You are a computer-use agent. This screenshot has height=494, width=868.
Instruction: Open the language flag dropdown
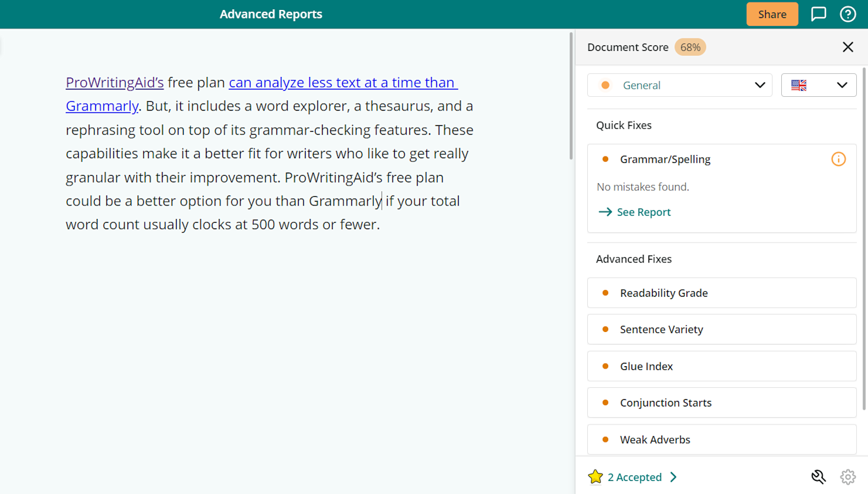pos(818,85)
